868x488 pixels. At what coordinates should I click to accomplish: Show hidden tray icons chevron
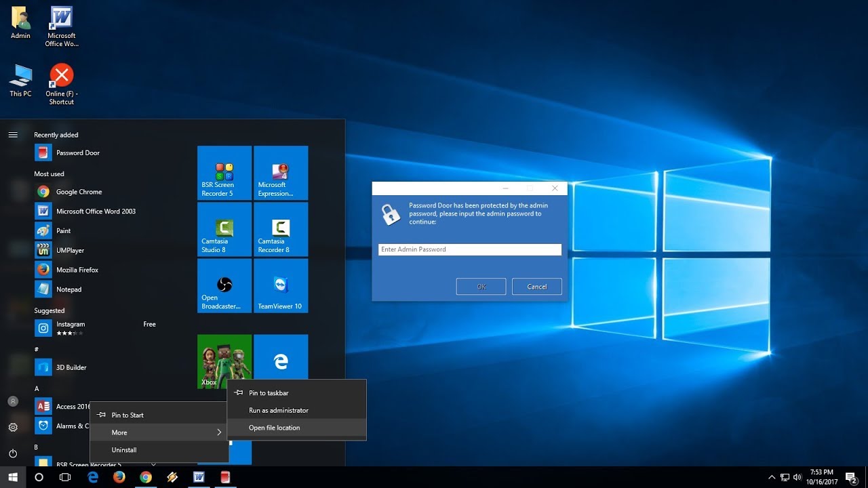[x=772, y=477]
